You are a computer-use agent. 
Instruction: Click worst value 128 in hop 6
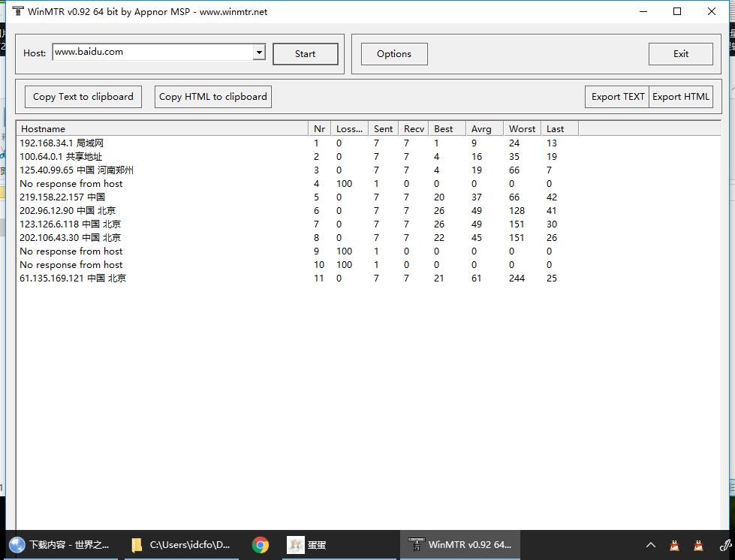coord(517,211)
